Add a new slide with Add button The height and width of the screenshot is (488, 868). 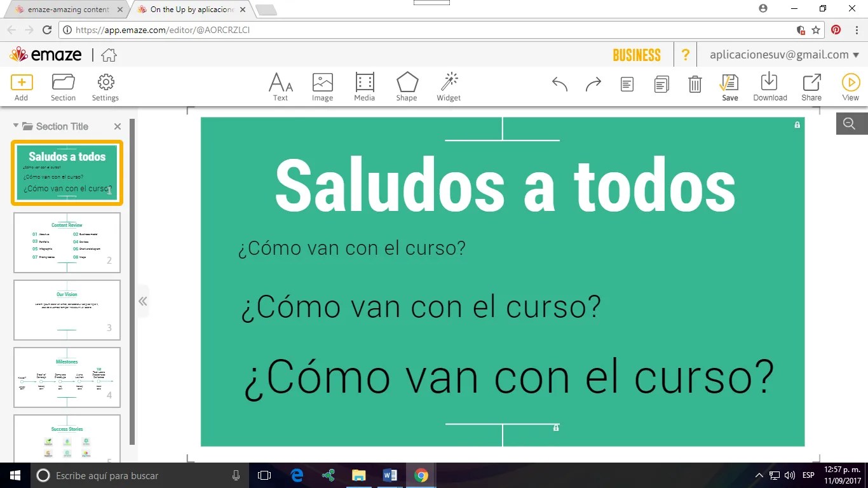pos(22,87)
